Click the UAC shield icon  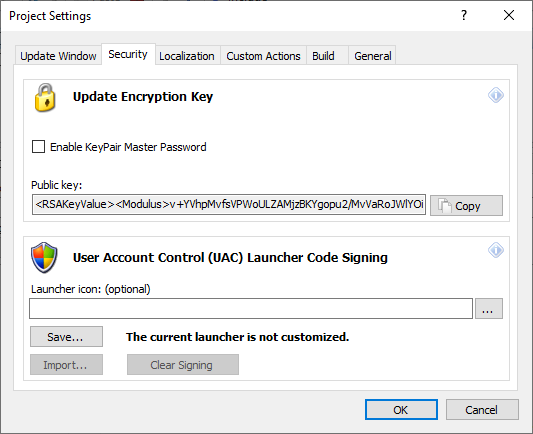[x=44, y=258]
